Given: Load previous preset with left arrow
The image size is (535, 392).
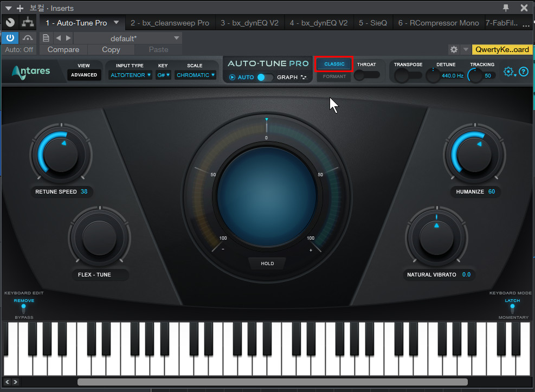Looking at the screenshot, I should coord(59,38).
